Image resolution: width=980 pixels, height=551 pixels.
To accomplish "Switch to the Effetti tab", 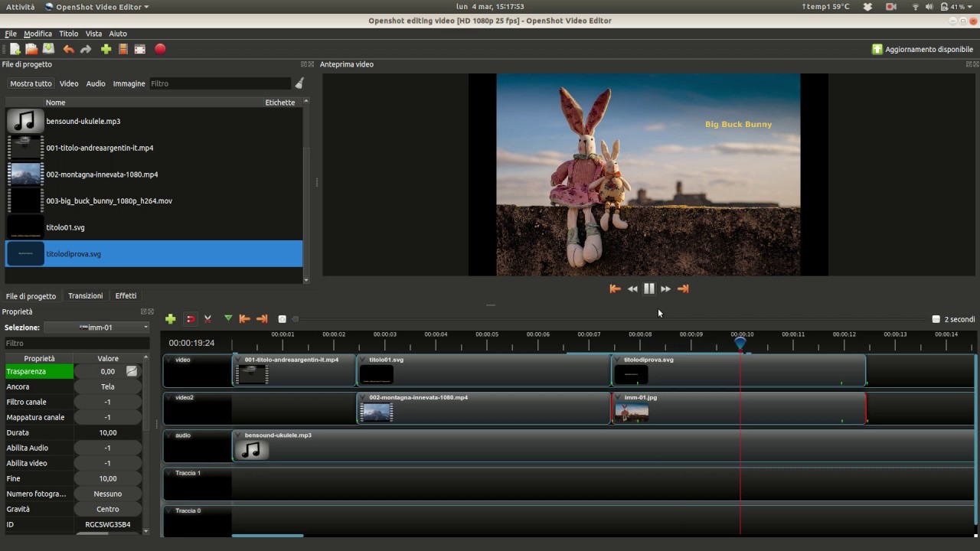I will click(x=126, y=296).
